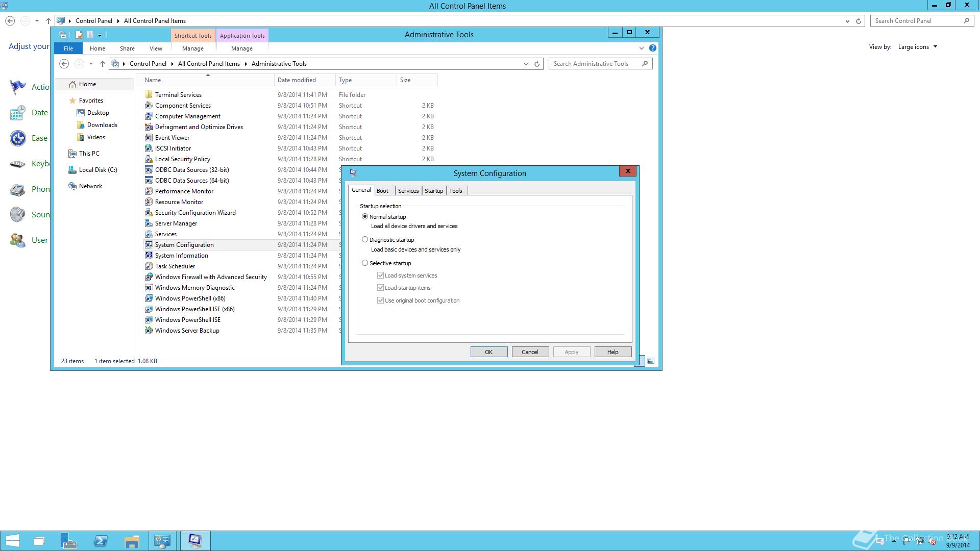Open the View by Large icons dropdown
Viewport: 980px width, 551px height.
tap(918, 47)
